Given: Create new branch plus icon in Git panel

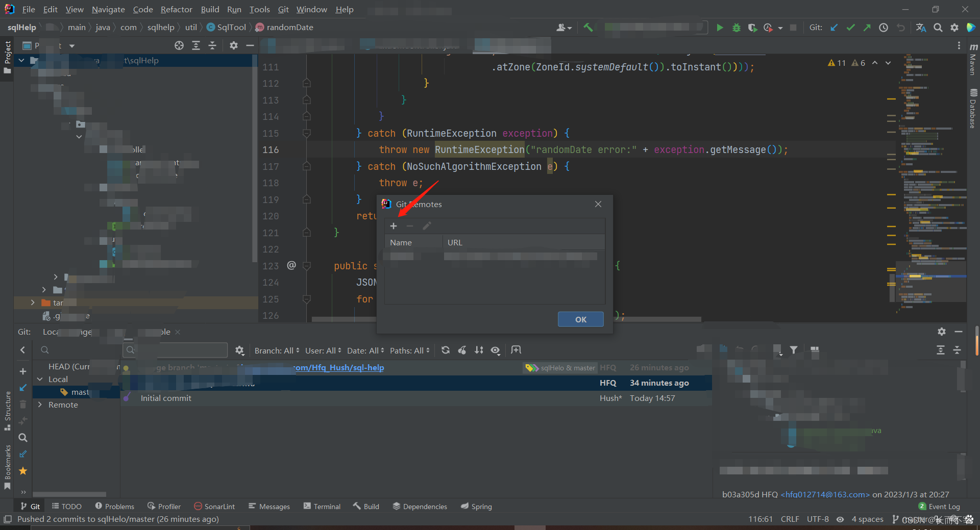Looking at the screenshot, I should [23, 371].
